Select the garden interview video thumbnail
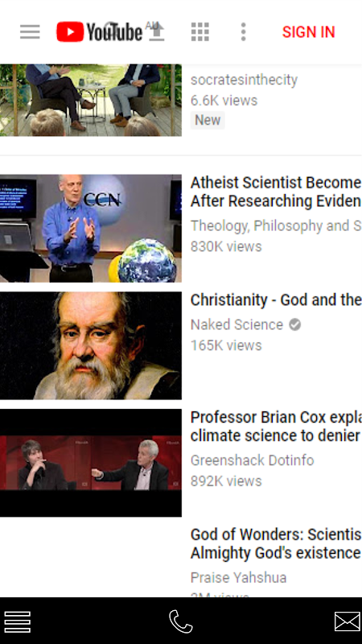The image size is (362, 644). [91, 100]
